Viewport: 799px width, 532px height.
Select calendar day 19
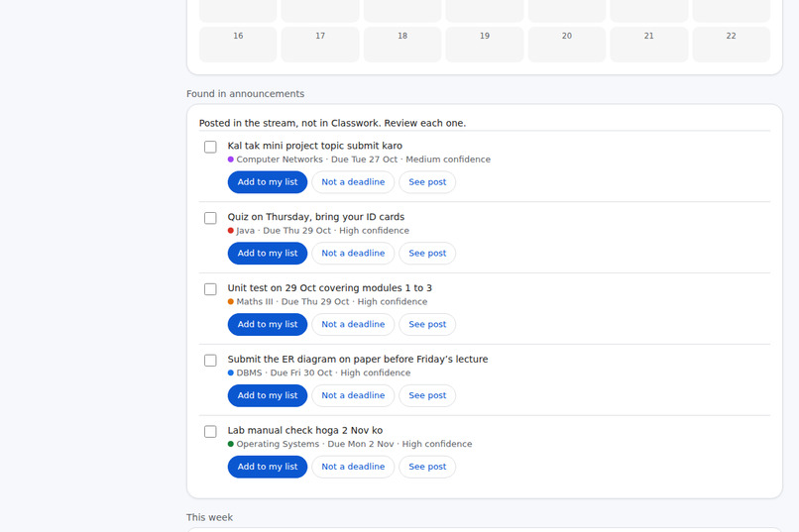pos(485,45)
